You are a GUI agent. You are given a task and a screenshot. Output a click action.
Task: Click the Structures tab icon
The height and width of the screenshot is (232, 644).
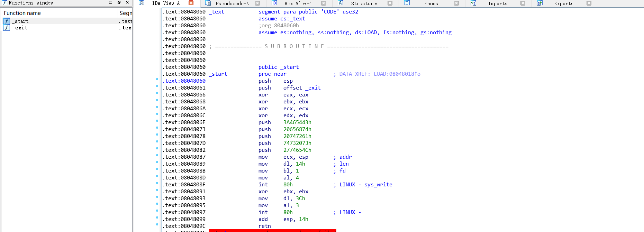click(x=341, y=3)
